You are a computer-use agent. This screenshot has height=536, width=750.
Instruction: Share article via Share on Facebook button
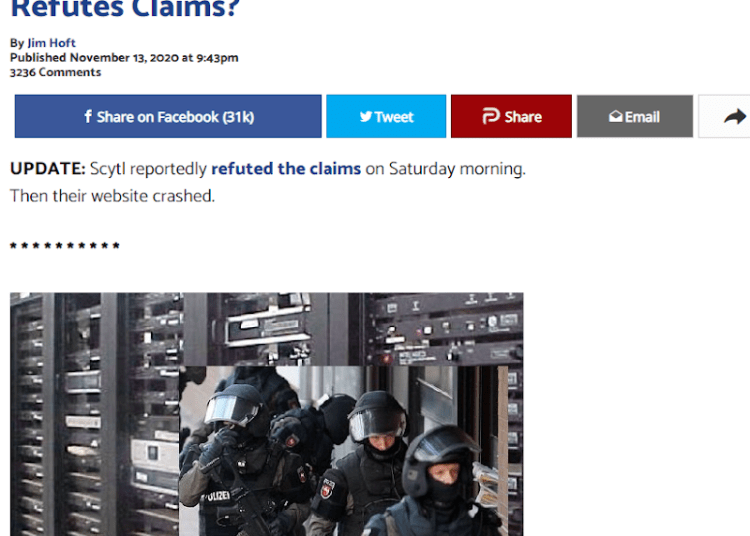coord(168,116)
